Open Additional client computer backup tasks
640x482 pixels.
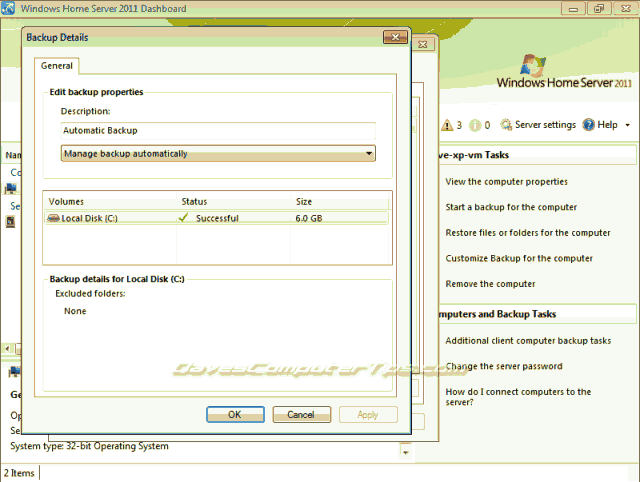(528, 341)
